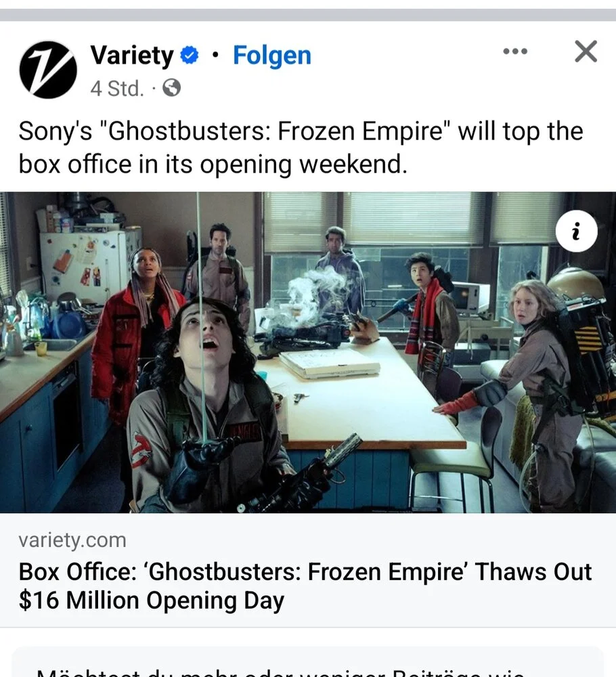The height and width of the screenshot is (677, 616).
Task: Hide the post with the X icon
Action: (x=586, y=51)
